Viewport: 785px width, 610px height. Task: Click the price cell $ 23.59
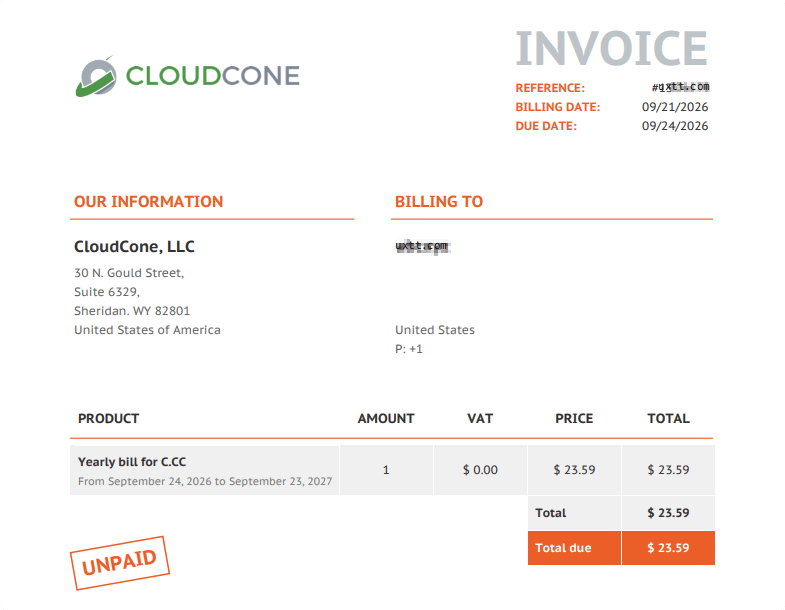pos(574,470)
